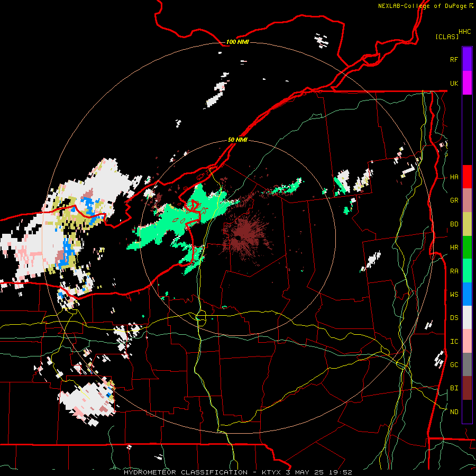This screenshot has width=476, height=476.
Task: Click the RA legend label
Action: point(454,271)
